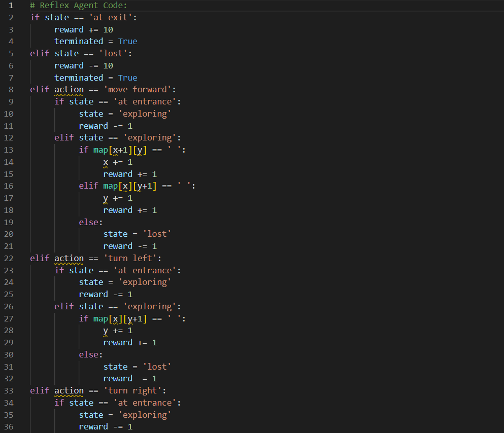This screenshot has height=433, width=504.
Task: Click the word terminated on line 4
Action: pyautogui.click(x=79, y=41)
